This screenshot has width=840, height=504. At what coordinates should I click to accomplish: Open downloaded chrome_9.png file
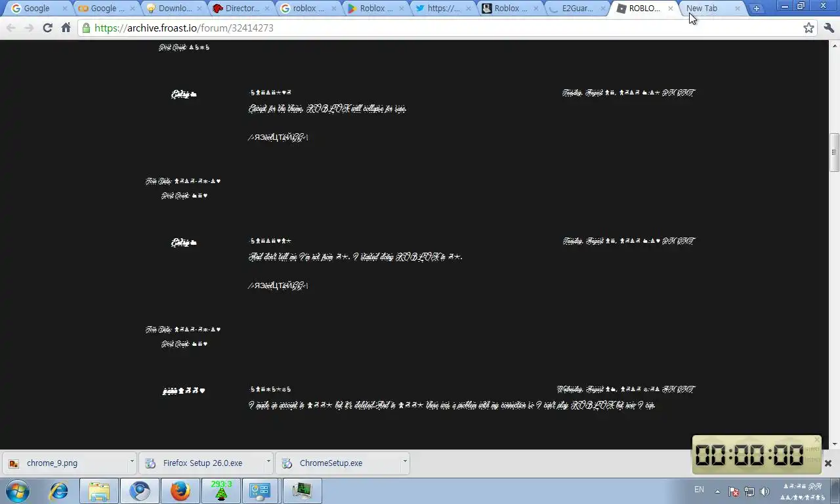pos(64,463)
